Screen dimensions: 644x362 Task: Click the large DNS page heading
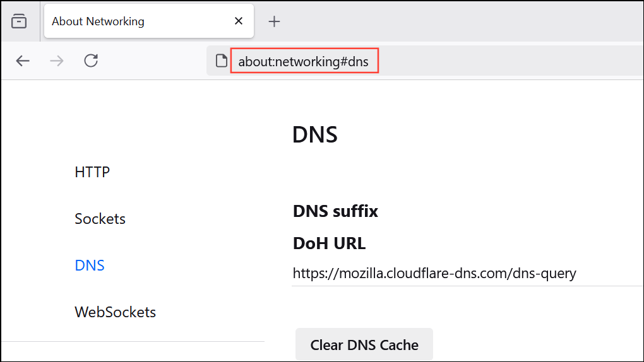(314, 135)
